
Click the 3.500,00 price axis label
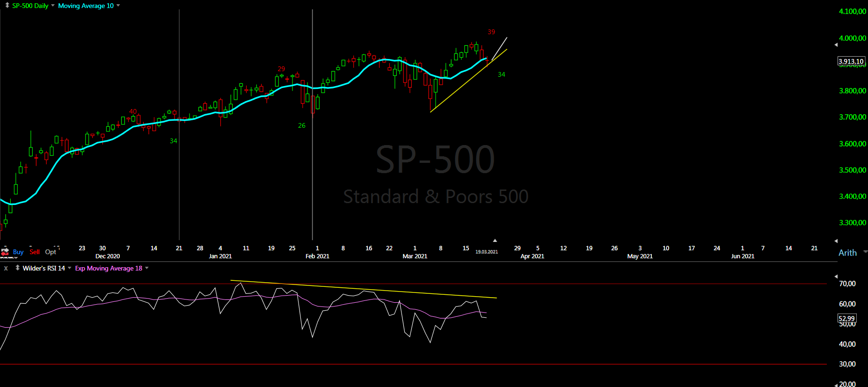tap(853, 170)
